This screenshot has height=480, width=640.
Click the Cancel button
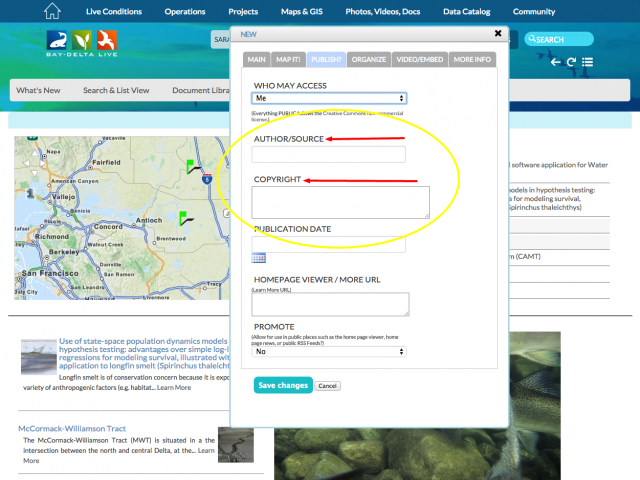pos(328,386)
